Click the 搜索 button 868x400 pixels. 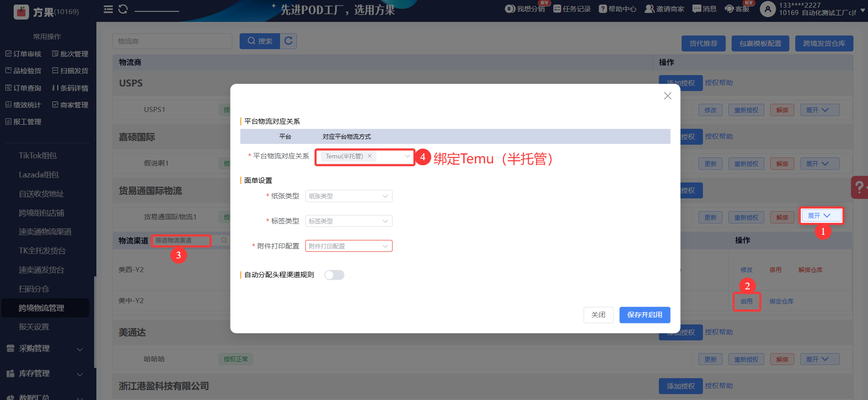pos(260,41)
